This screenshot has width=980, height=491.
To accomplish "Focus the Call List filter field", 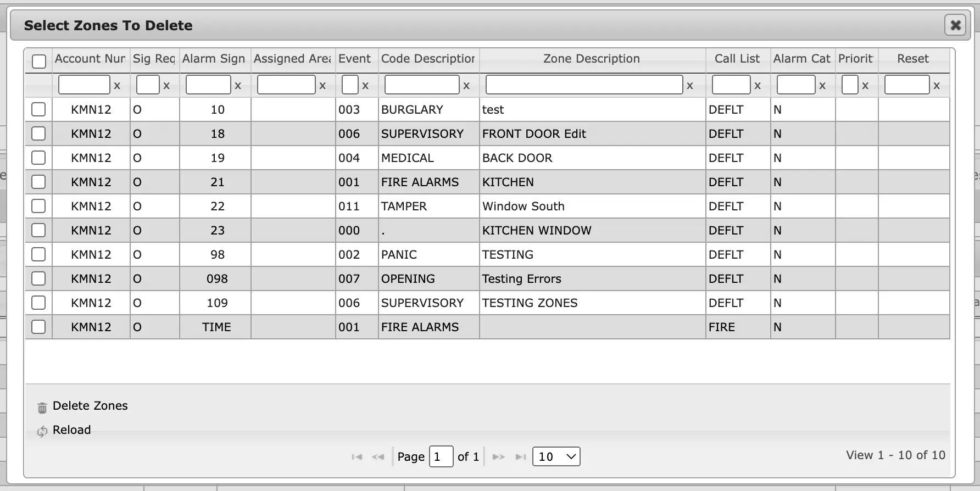I will 731,85.
